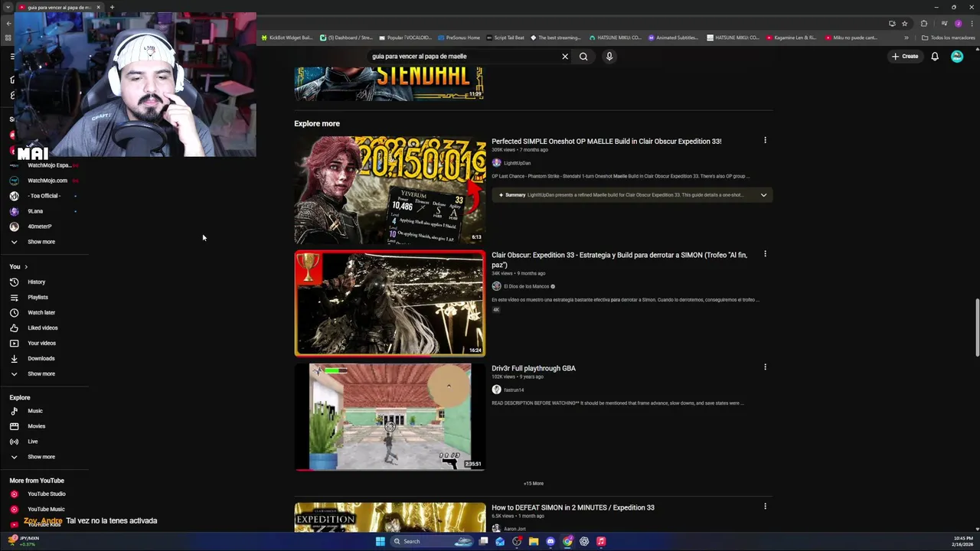The width and height of the screenshot is (980, 551).
Task: Open the Chrome profile avatar
Action: point(958,23)
